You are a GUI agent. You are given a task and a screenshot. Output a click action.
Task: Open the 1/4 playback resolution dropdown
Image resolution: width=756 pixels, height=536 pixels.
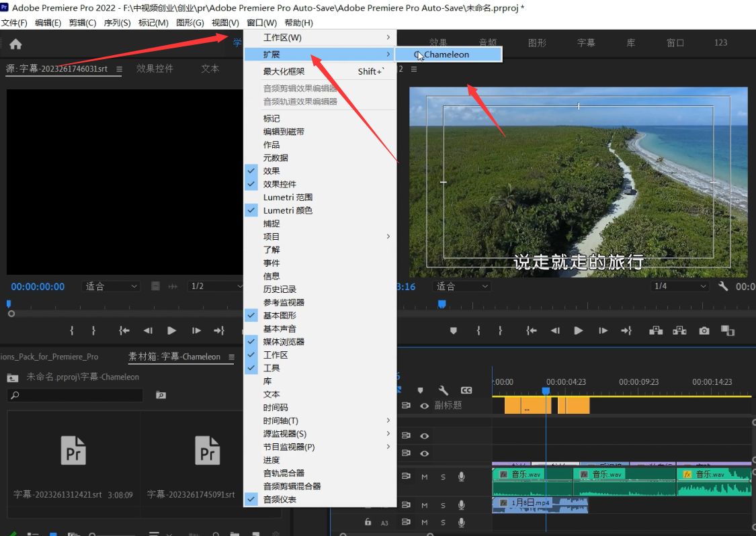click(x=679, y=285)
